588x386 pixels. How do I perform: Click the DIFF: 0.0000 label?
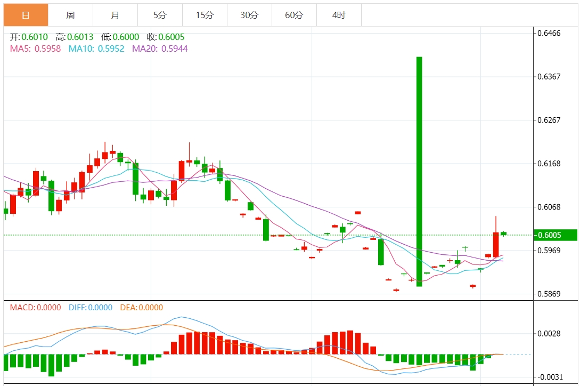tap(91, 308)
